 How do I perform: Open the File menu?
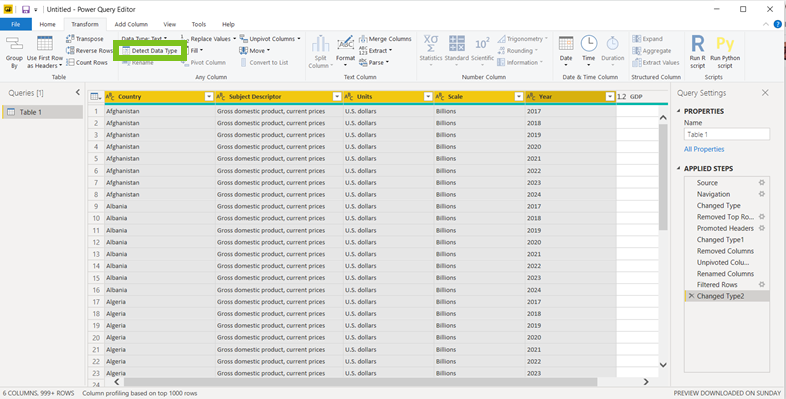tap(16, 24)
